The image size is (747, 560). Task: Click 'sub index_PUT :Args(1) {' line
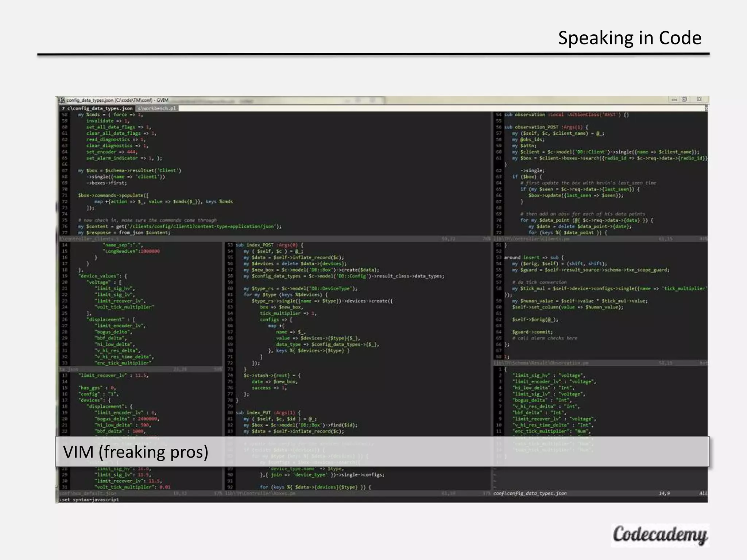[268, 412]
